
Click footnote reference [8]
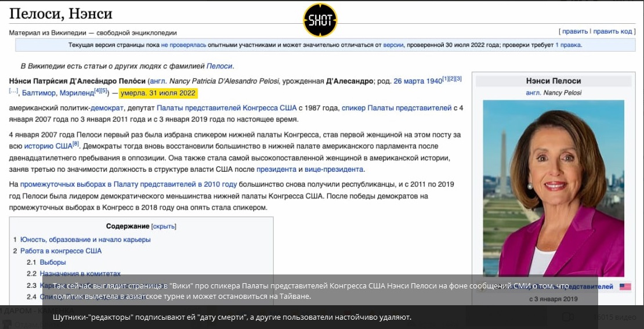coord(75,143)
